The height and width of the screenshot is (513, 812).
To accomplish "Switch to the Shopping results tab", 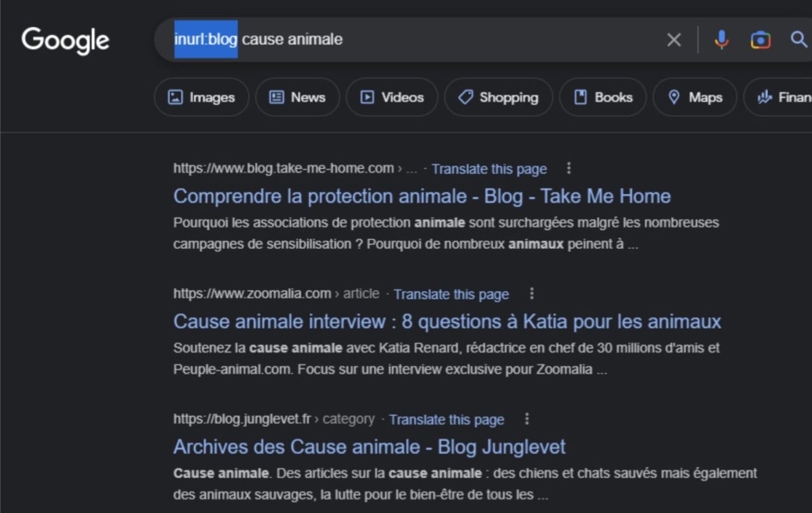I will [x=498, y=97].
